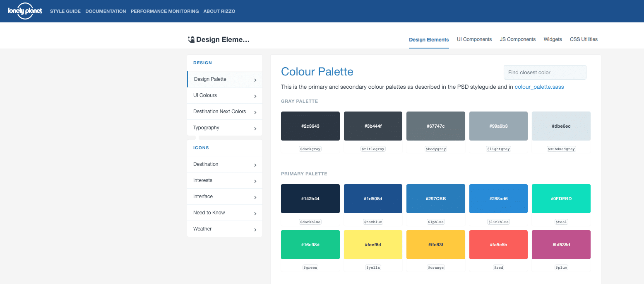The width and height of the screenshot is (644, 284).
Task: Click the $darkgray variable label
Action: click(x=310, y=149)
